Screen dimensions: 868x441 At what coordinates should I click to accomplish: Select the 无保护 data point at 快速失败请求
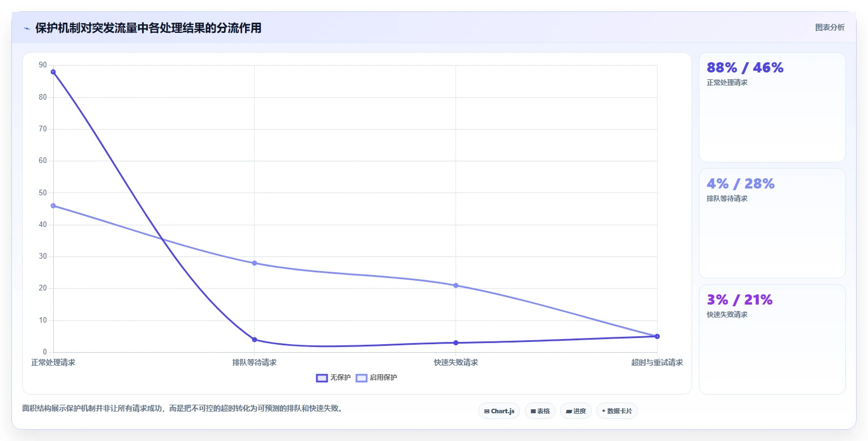[x=456, y=342]
